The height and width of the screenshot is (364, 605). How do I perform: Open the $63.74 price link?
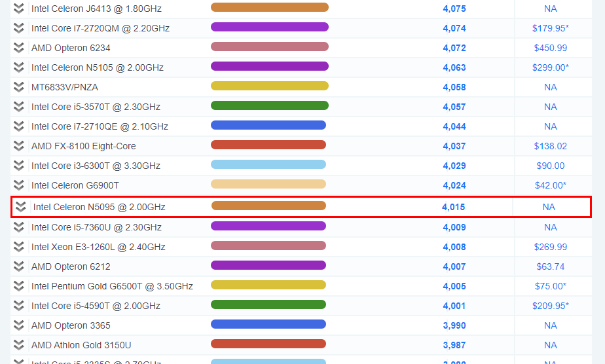click(550, 266)
